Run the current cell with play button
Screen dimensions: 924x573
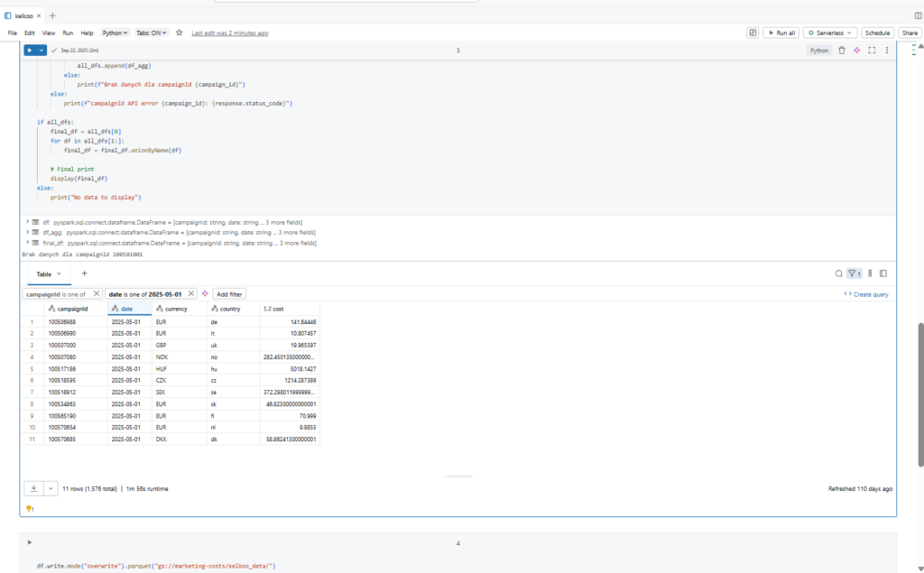(x=30, y=51)
